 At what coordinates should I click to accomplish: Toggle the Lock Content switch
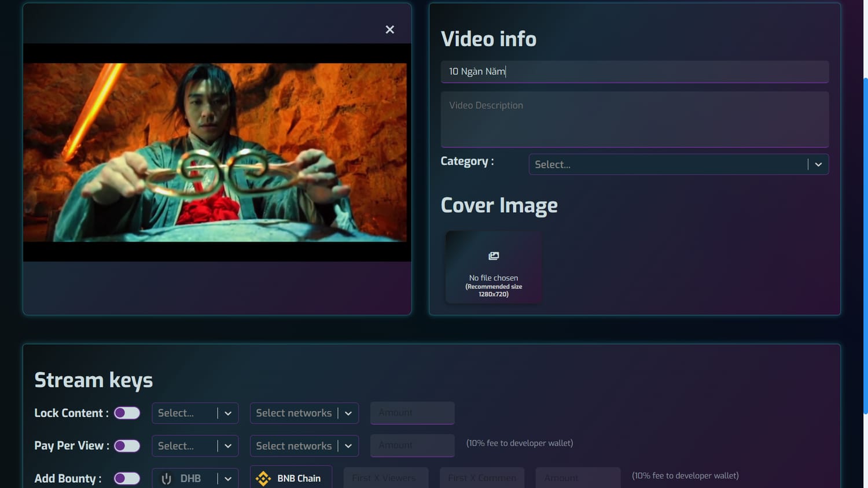[127, 413]
